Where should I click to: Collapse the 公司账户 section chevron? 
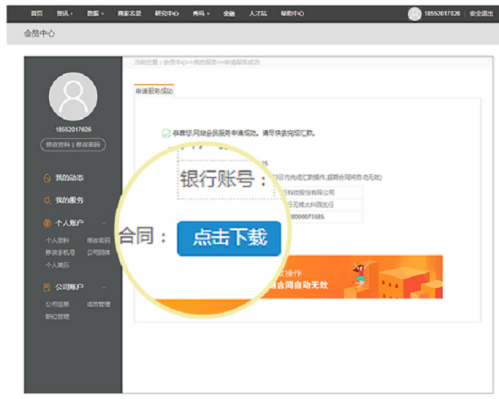tap(104, 287)
